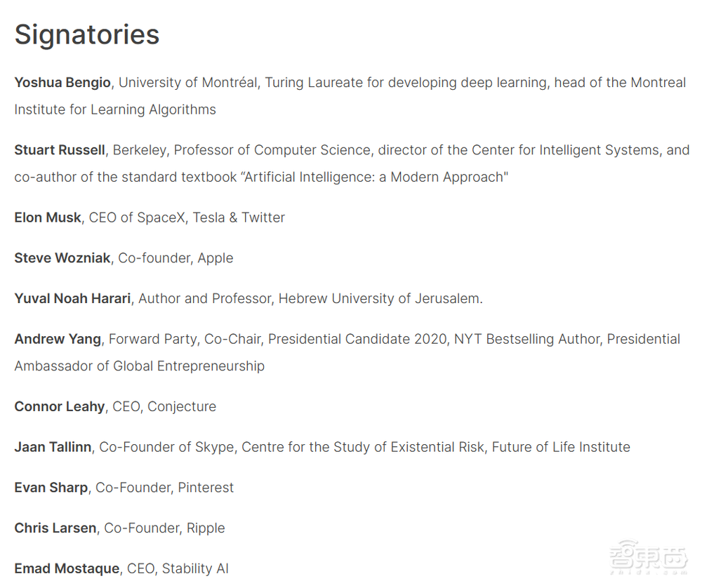Click the "Future of Life Institute" text

click(x=561, y=448)
